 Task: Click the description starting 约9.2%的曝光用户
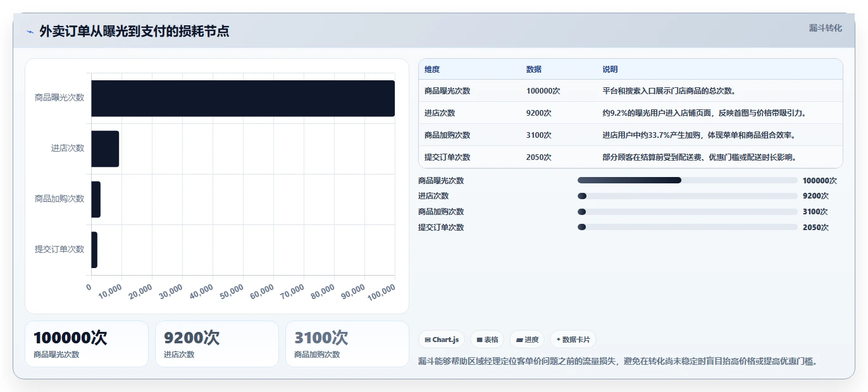click(x=704, y=113)
